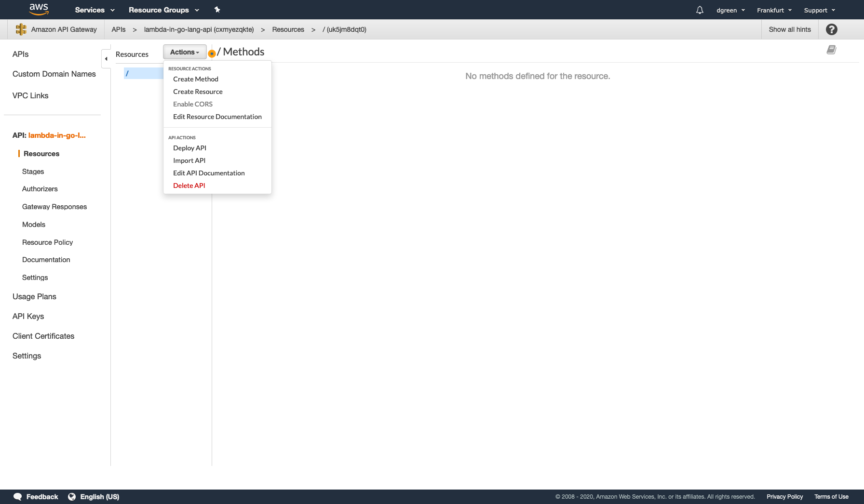Expand the Services dropdown
Screen dimensions: 864x504
coord(95,10)
